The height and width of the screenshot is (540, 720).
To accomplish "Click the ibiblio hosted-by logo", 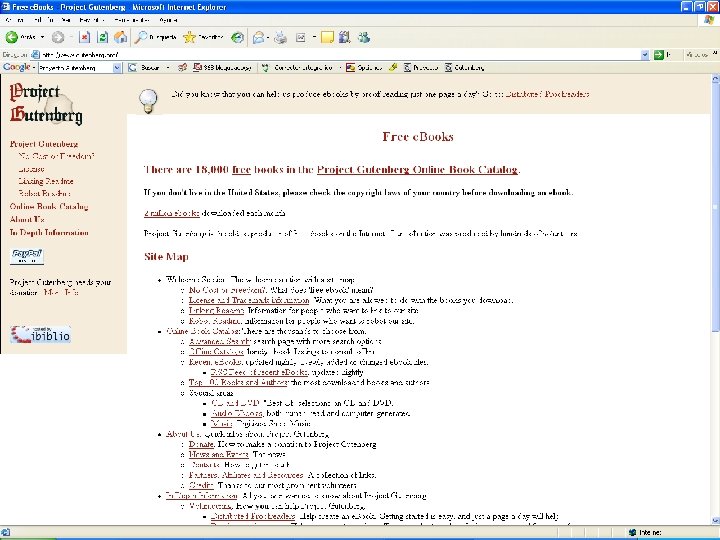I will pos(40,334).
